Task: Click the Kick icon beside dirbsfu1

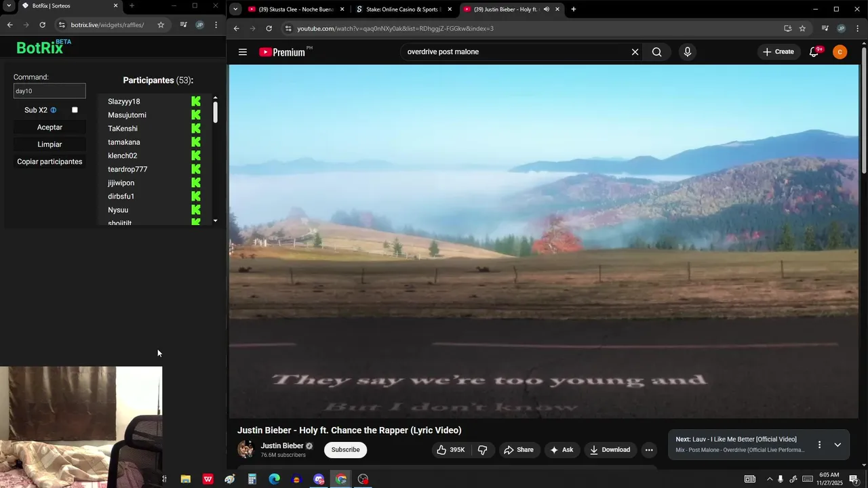Action: click(196, 197)
